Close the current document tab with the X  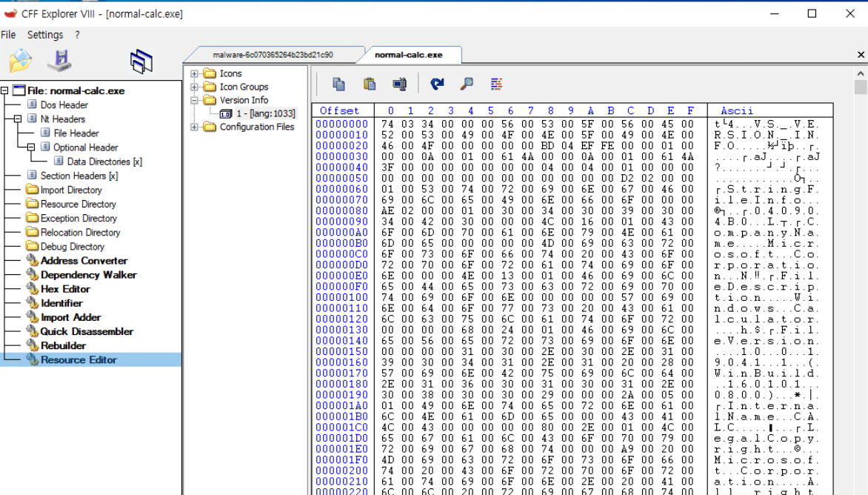tap(861, 54)
